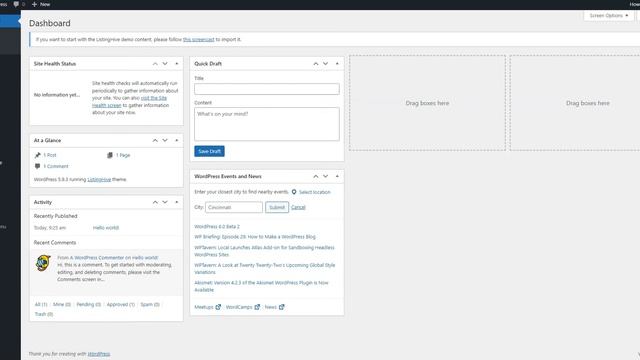Collapse the Quick Draft panel

(x=337, y=64)
